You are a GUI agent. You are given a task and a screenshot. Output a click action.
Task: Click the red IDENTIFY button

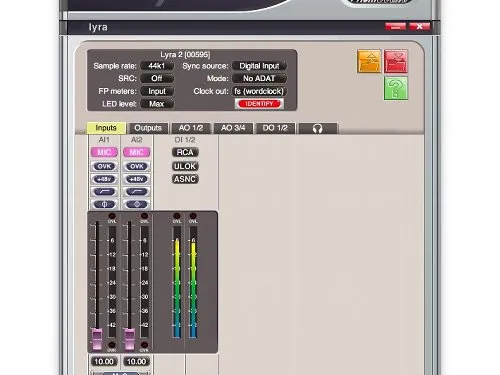[259, 104]
